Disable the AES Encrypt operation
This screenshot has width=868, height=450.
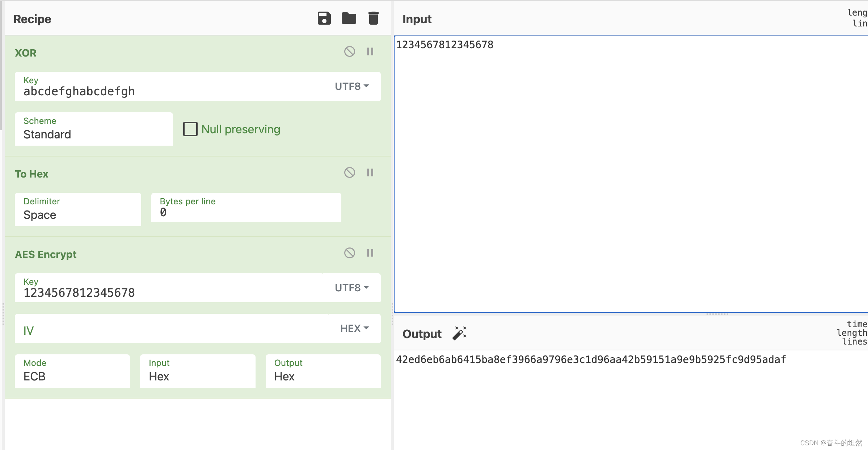pos(349,253)
